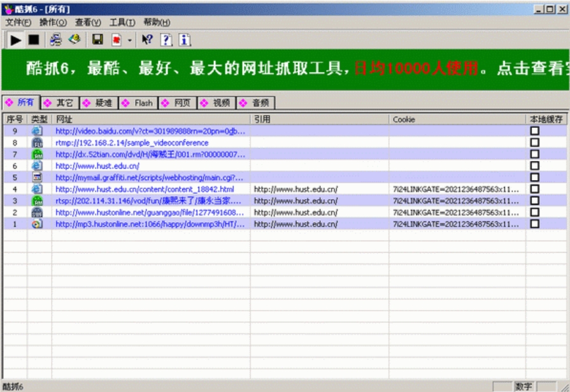570x392 pixels.
Task: Sort by the 本地缓存 column header
Action: pyautogui.click(x=546, y=119)
